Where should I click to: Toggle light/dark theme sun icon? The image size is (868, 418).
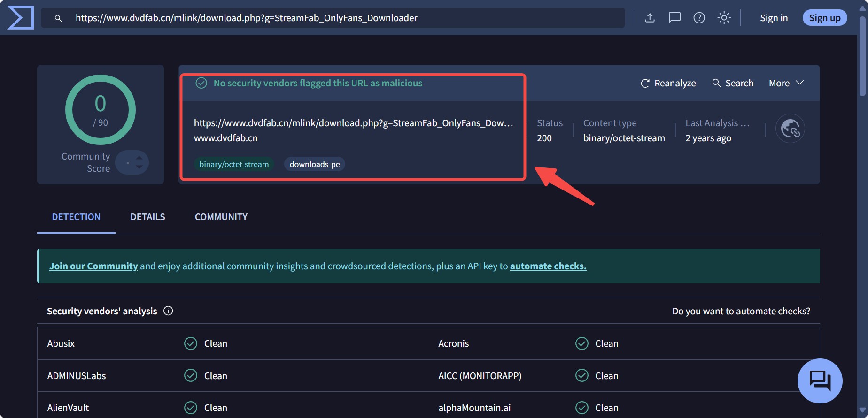(724, 18)
